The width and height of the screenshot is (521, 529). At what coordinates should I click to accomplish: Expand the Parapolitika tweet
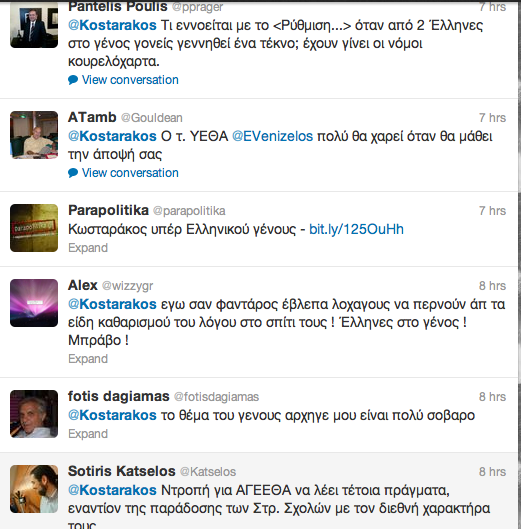tap(88, 248)
